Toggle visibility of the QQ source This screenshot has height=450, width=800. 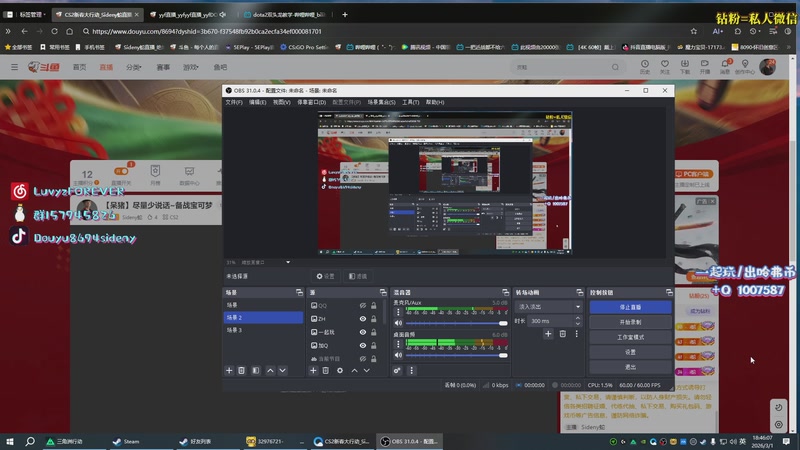point(363,306)
